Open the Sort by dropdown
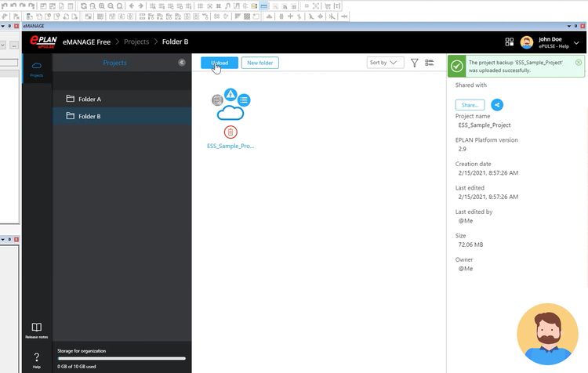This screenshot has height=373, width=588. [x=385, y=63]
